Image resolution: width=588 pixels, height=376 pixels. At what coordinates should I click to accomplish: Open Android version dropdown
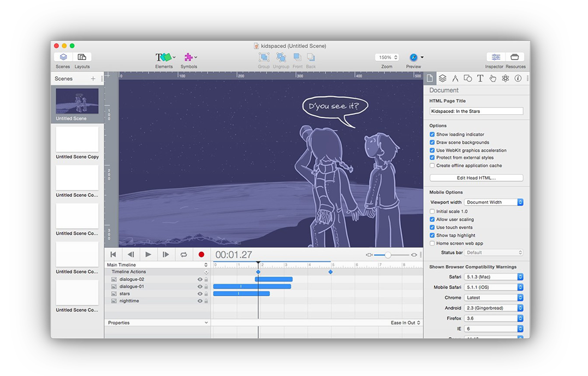[494, 308]
